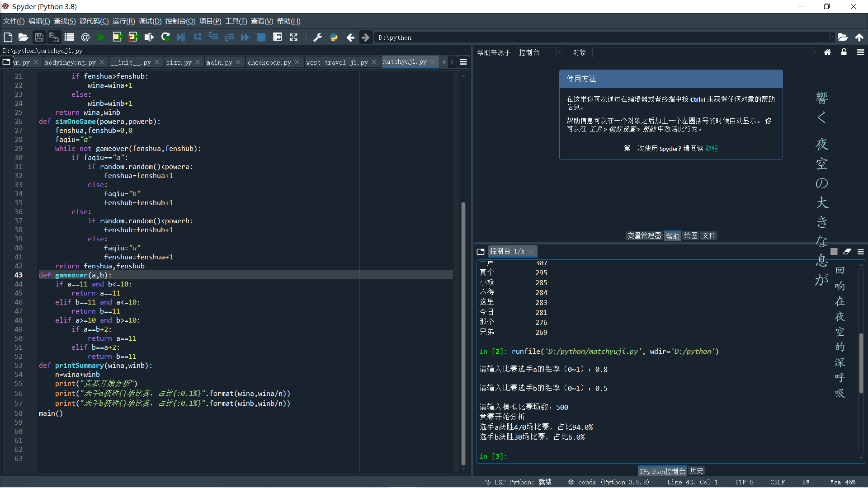868x488 pixels.
Task: Open the PYTHONPATH manager Python icon
Action: (x=334, y=38)
